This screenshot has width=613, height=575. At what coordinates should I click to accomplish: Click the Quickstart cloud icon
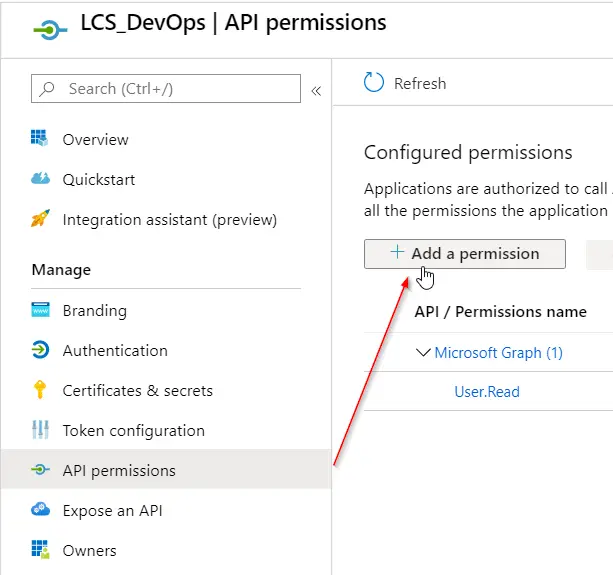coord(40,178)
